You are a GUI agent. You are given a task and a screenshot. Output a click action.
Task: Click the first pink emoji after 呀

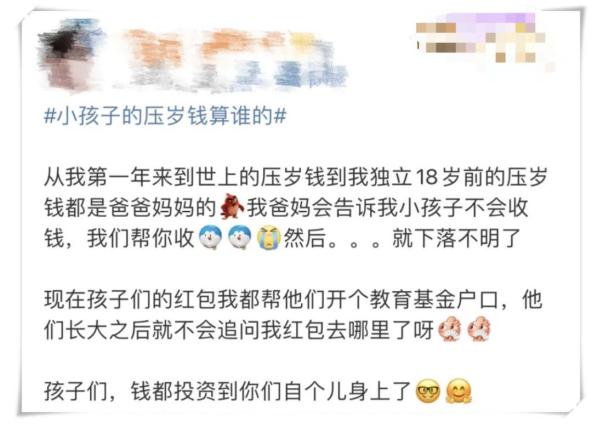pyautogui.click(x=449, y=329)
